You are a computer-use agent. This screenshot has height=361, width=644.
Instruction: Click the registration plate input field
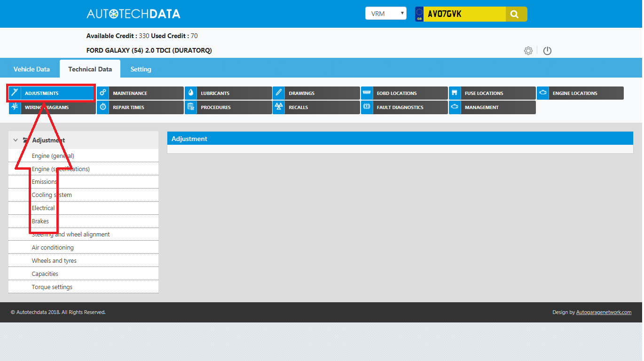point(464,14)
